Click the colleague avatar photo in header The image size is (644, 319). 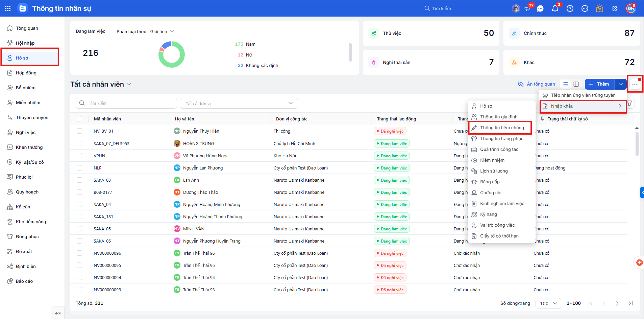pyautogui.click(x=516, y=9)
